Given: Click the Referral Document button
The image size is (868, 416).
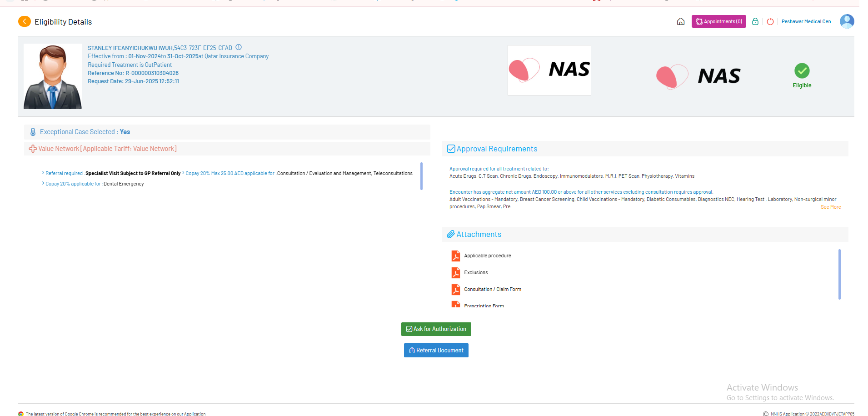Looking at the screenshot, I should pyautogui.click(x=436, y=351).
